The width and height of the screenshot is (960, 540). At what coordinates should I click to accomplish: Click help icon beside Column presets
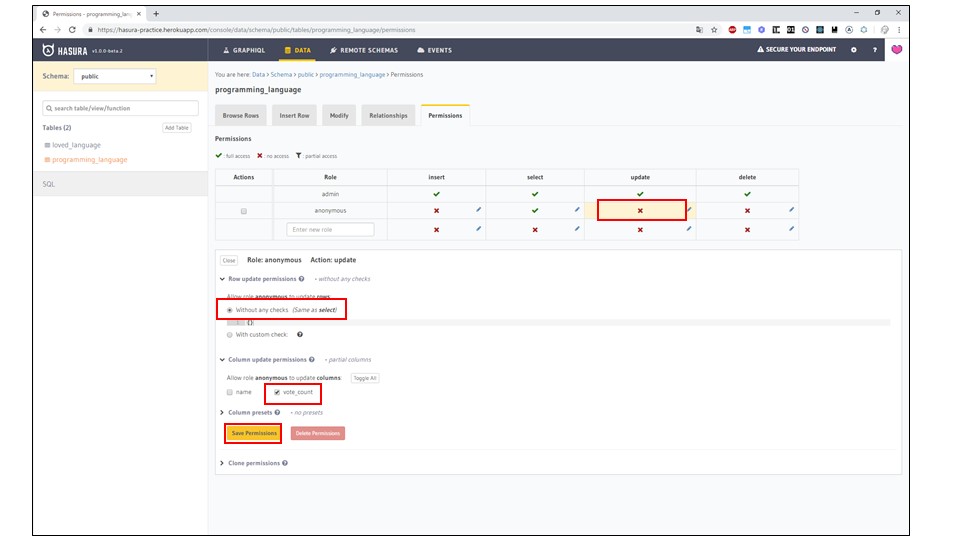(x=277, y=412)
